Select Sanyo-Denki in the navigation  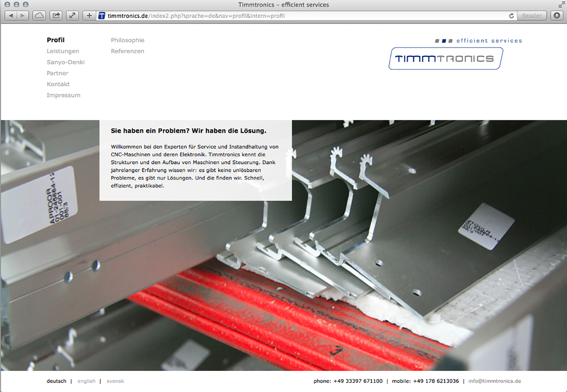coord(66,62)
